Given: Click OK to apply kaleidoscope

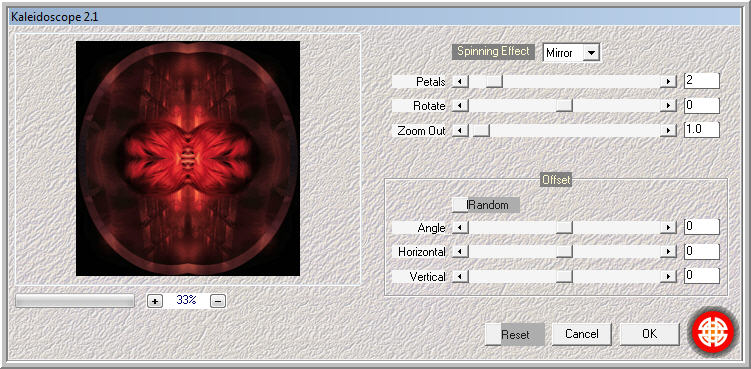Looking at the screenshot, I should pyautogui.click(x=649, y=334).
